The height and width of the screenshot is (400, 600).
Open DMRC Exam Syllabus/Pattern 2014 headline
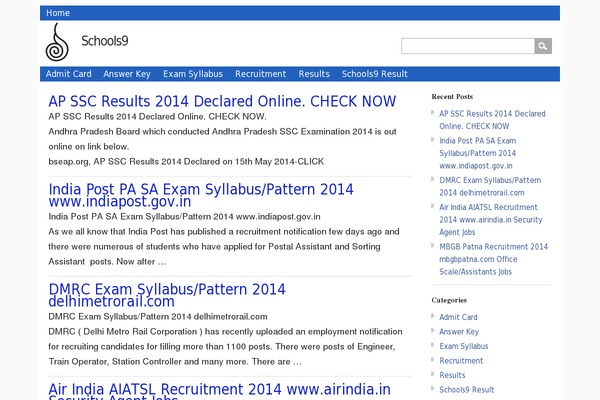click(167, 295)
